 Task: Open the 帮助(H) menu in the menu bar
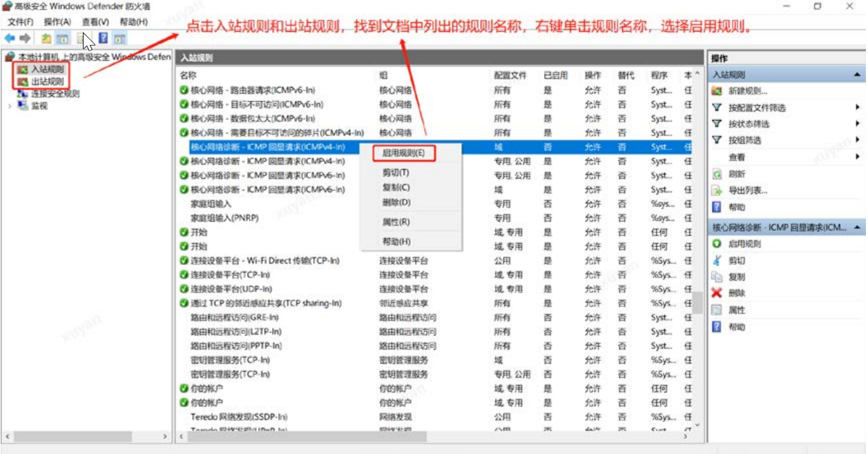pos(133,22)
